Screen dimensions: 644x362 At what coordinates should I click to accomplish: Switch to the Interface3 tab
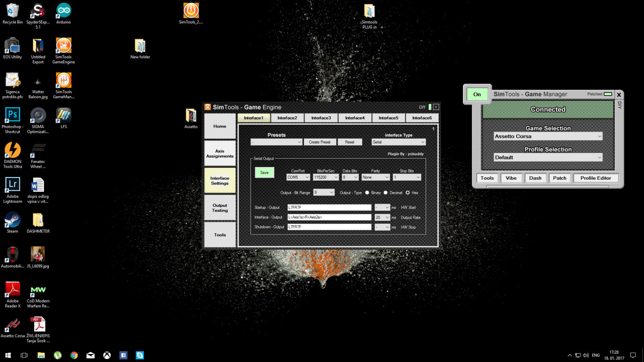coord(321,118)
